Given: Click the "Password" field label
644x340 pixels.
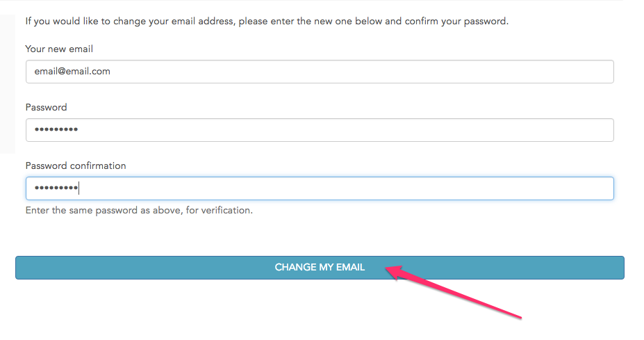Looking at the screenshot, I should tap(46, 107).
